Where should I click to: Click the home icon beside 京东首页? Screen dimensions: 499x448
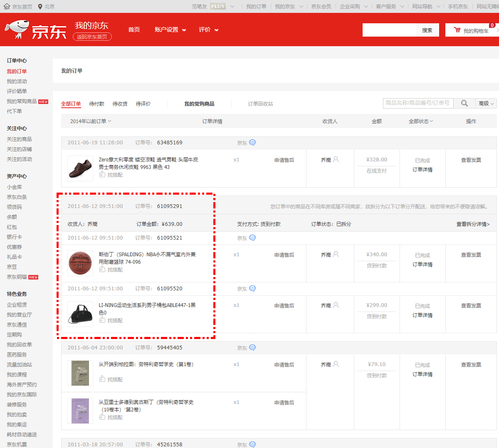[7, 6]
